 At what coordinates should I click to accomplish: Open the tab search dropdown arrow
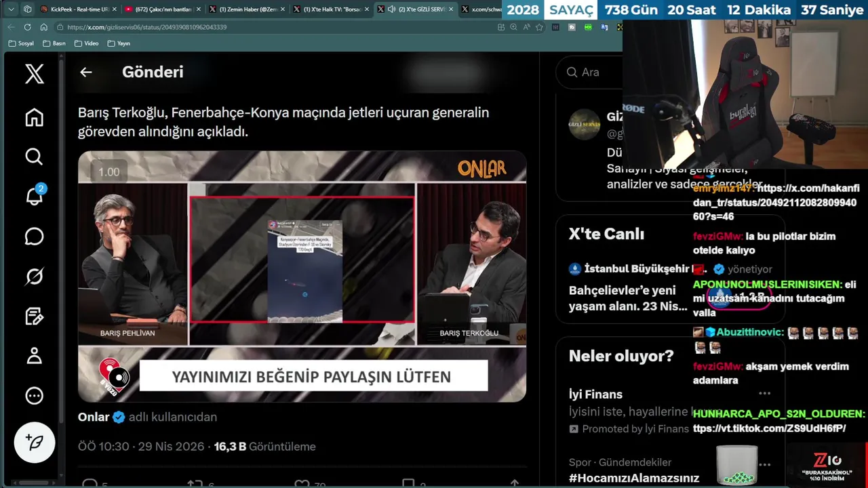tap(11, 9)
